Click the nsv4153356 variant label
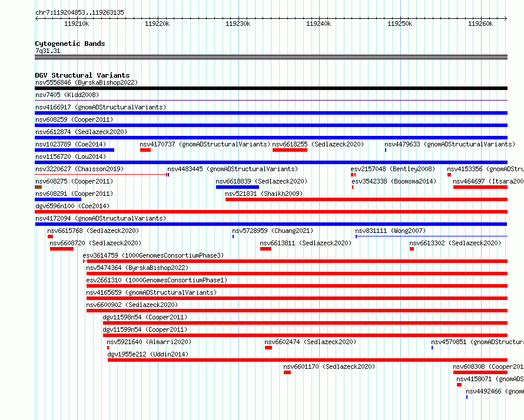 (x=485, y=169)
